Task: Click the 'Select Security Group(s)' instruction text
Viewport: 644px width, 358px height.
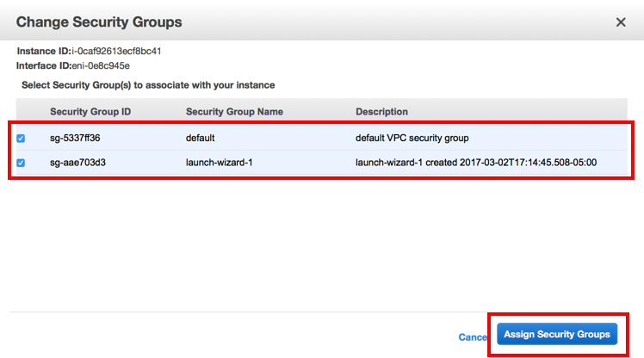Action: click(147, 85)
